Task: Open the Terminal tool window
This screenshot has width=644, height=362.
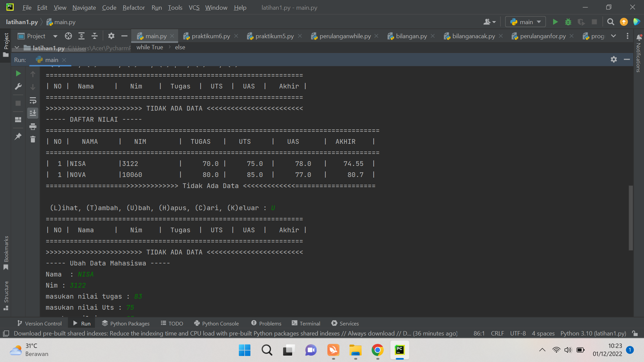Action: pyautogui.click(x=306, y=323)
